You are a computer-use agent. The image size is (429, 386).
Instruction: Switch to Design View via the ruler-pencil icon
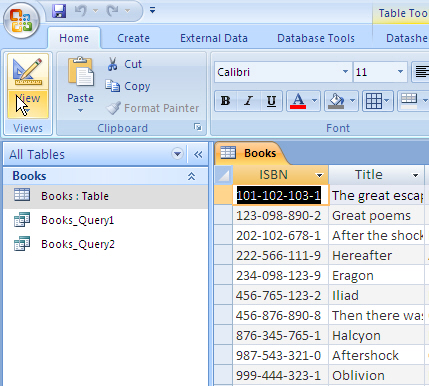[x=28, y=71]
